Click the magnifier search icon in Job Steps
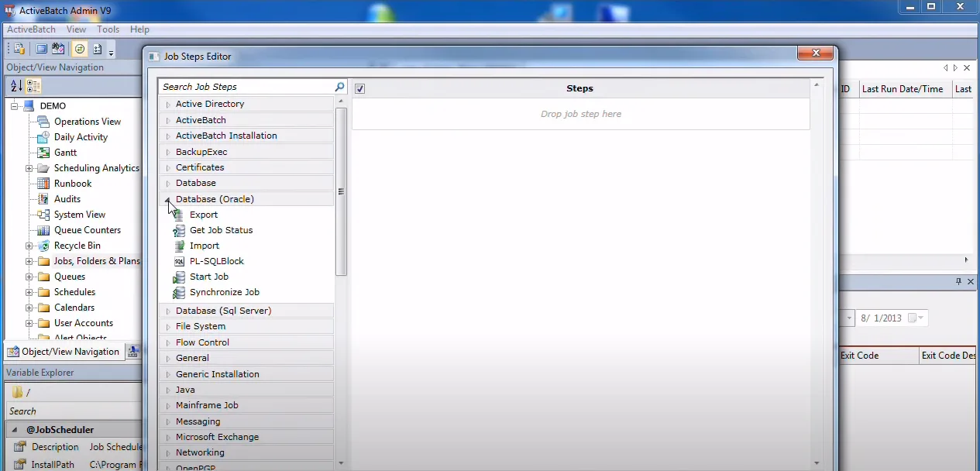The image size is (980, 471). [339, 87]
